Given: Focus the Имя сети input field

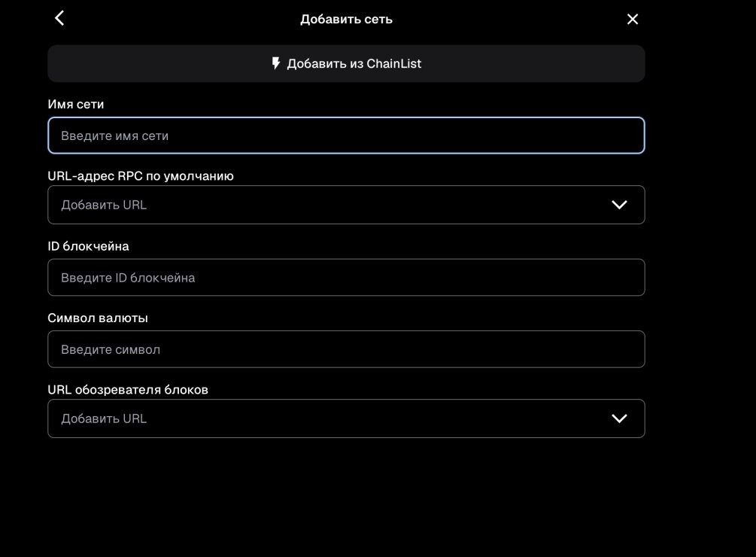Looking at the screenshot, I should coord(346,135).
